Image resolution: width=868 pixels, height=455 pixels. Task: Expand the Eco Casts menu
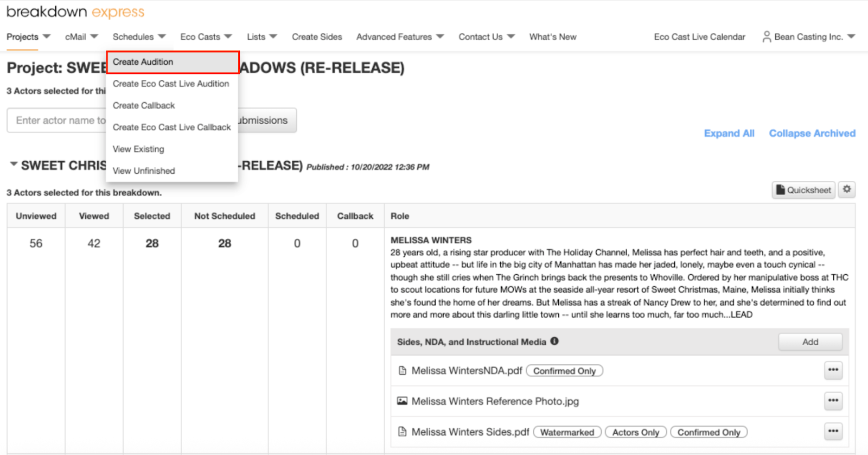pos(206,37)
